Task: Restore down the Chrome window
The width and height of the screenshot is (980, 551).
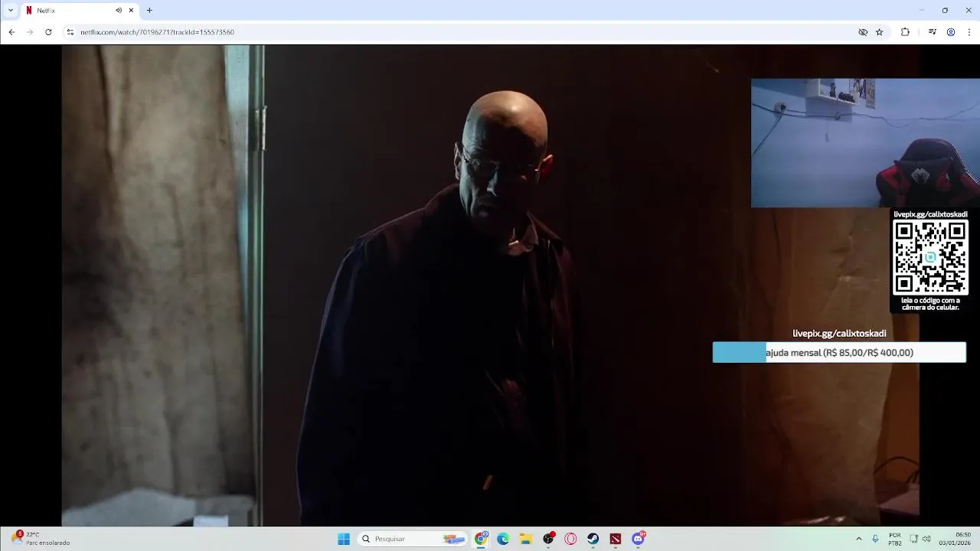Action: pos(945,11)
